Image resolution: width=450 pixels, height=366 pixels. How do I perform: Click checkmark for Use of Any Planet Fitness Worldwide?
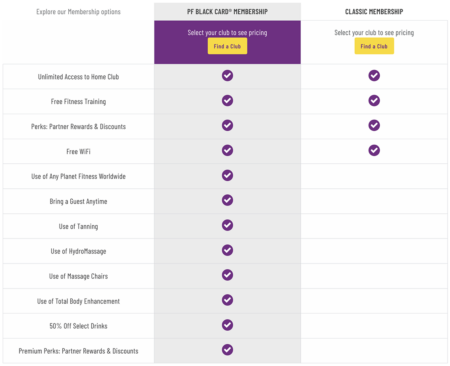tap(227, 175)
